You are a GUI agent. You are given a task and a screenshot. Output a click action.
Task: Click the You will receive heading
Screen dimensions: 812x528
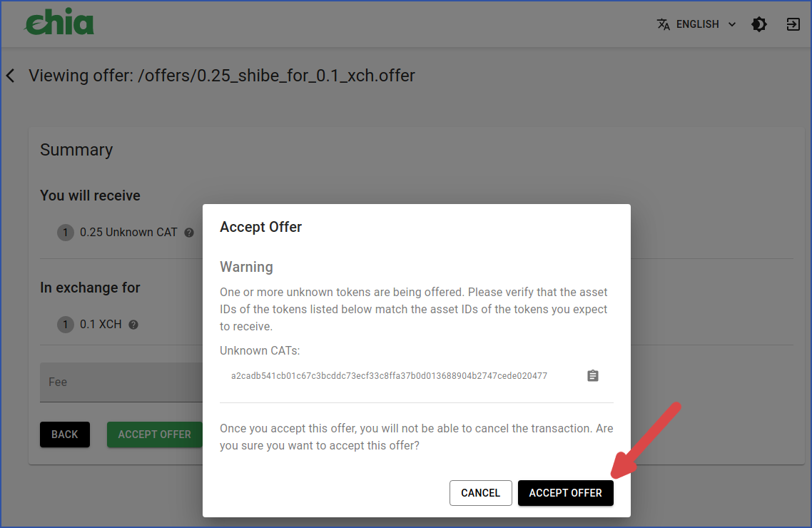click(x=90, y=196)
